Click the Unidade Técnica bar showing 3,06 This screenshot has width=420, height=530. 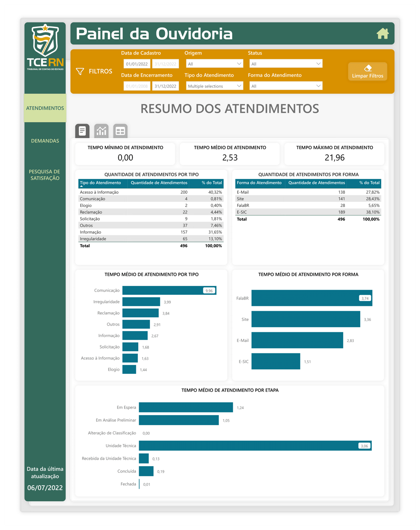point(255,446)
